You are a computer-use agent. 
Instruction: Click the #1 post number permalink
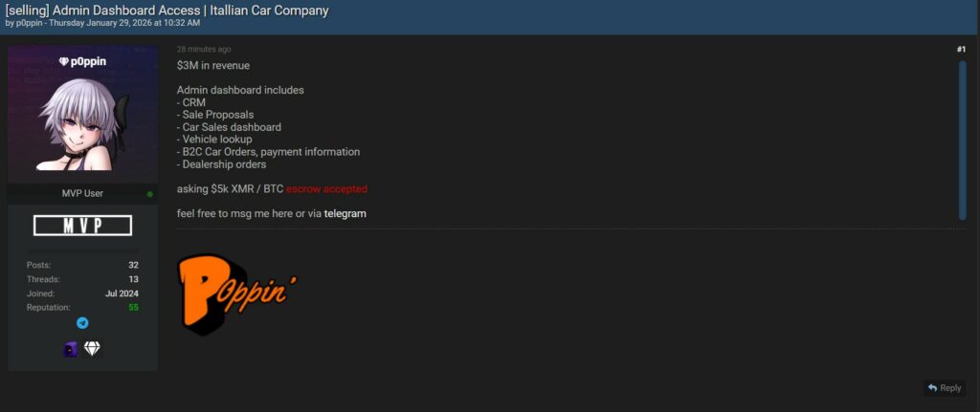coord(961,49)
